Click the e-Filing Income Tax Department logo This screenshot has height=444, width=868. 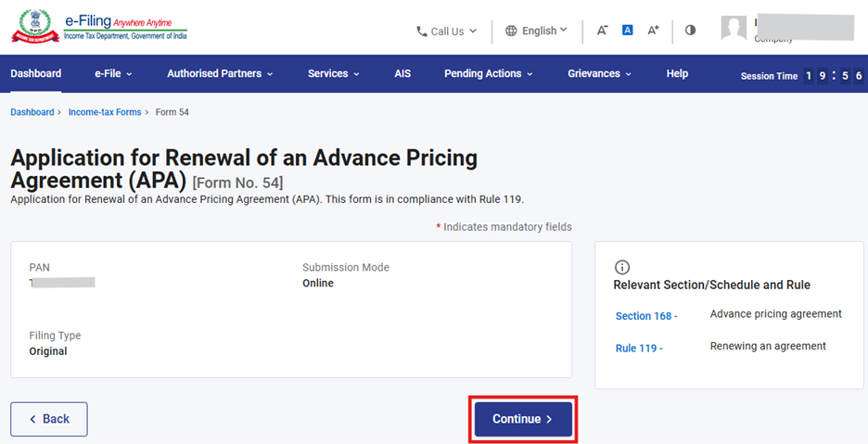(98, 28)
